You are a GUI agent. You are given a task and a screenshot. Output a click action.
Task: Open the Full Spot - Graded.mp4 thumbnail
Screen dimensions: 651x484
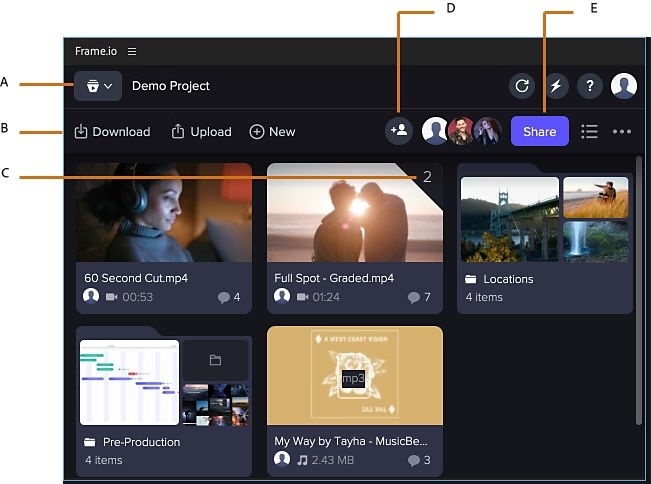(355, 212)
